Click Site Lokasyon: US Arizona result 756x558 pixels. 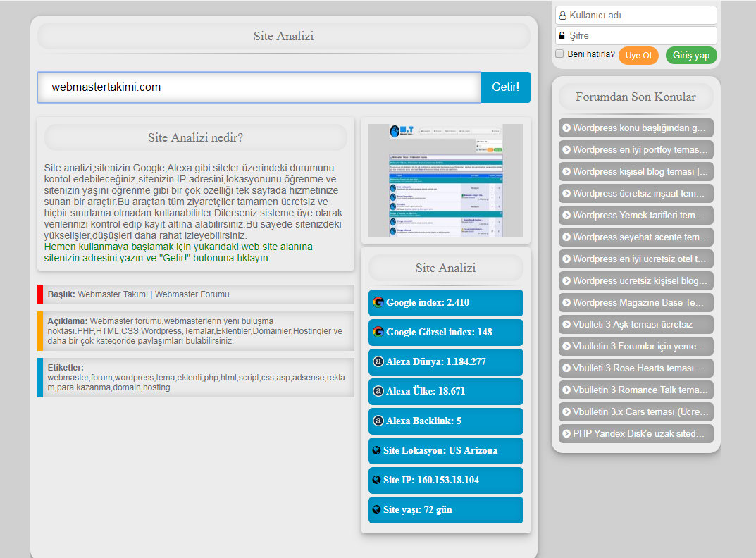[x=446, y=450]
